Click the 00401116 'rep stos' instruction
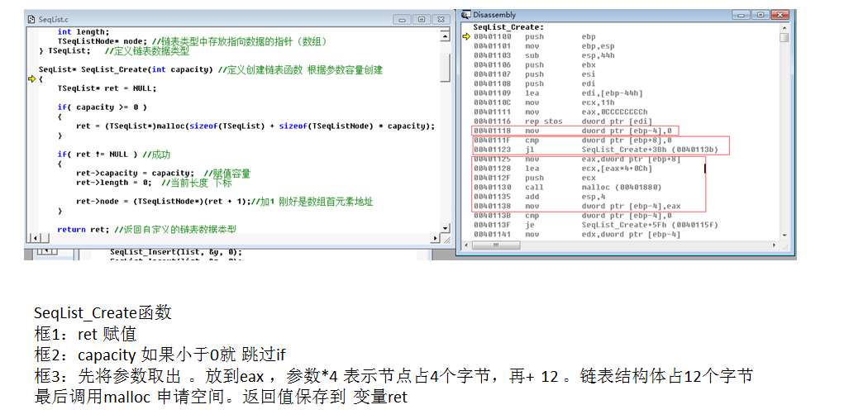 [x=563, y=121]
